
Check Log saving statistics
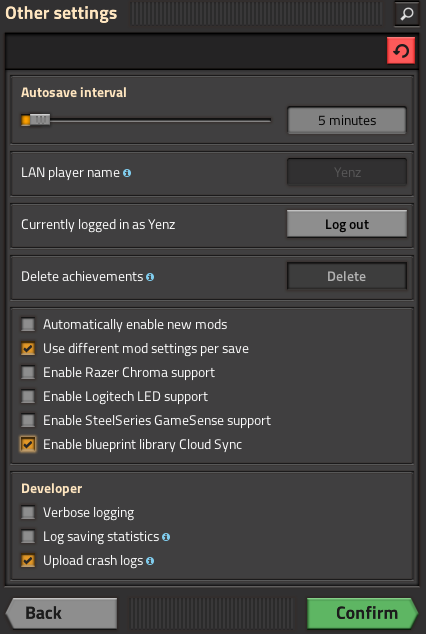coord(28,537)
